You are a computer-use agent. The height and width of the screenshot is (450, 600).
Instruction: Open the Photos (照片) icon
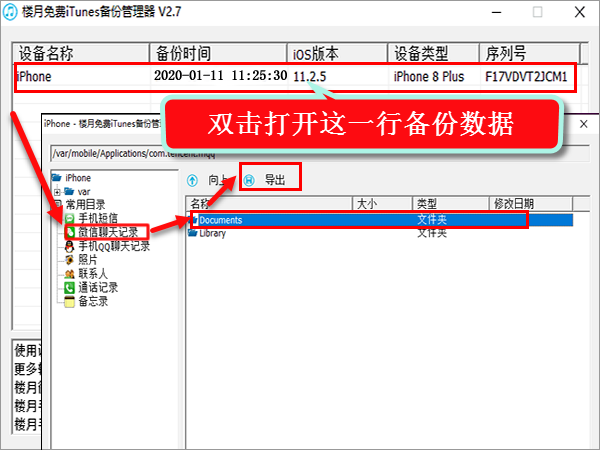(69, 260)
